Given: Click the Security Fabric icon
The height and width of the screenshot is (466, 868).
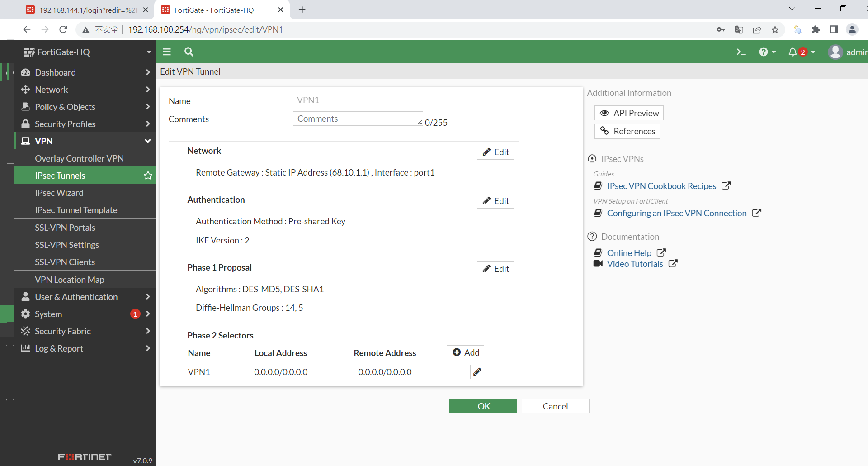Looking at the screenshot, I should (26, 331).
